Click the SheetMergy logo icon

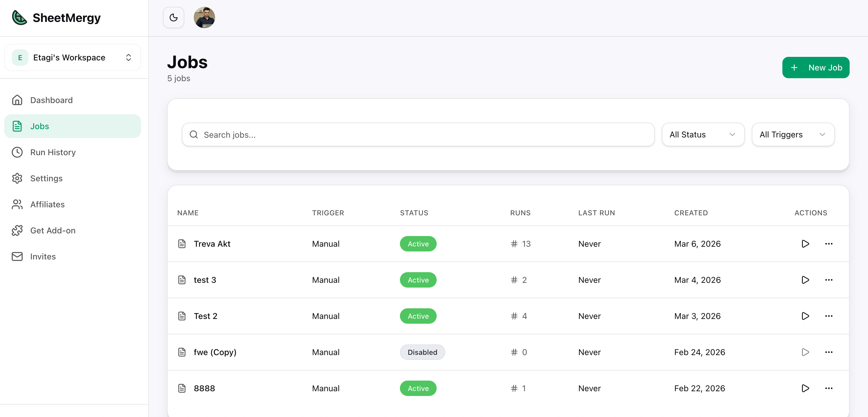(x=19, y=17)
